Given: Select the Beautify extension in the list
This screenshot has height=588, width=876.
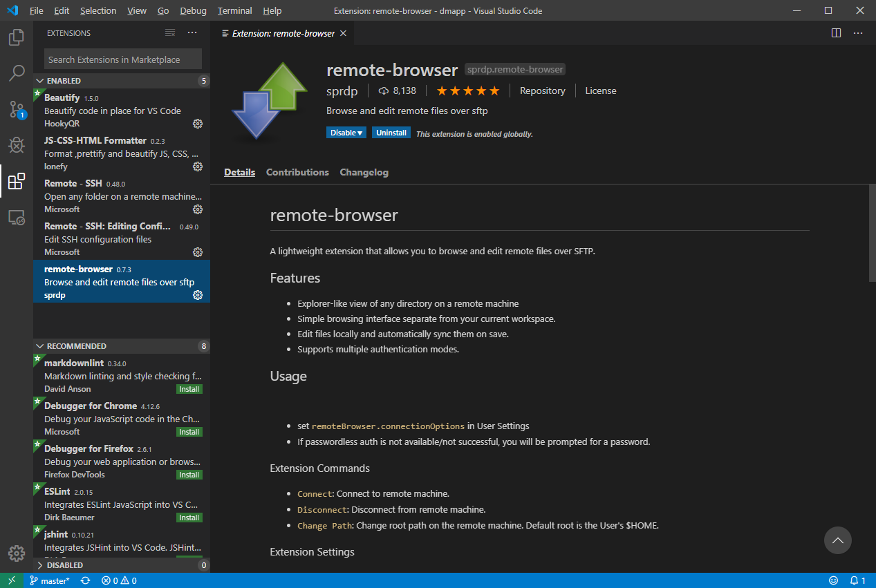Looking at the screenshot, I should [x=122, y=111].
